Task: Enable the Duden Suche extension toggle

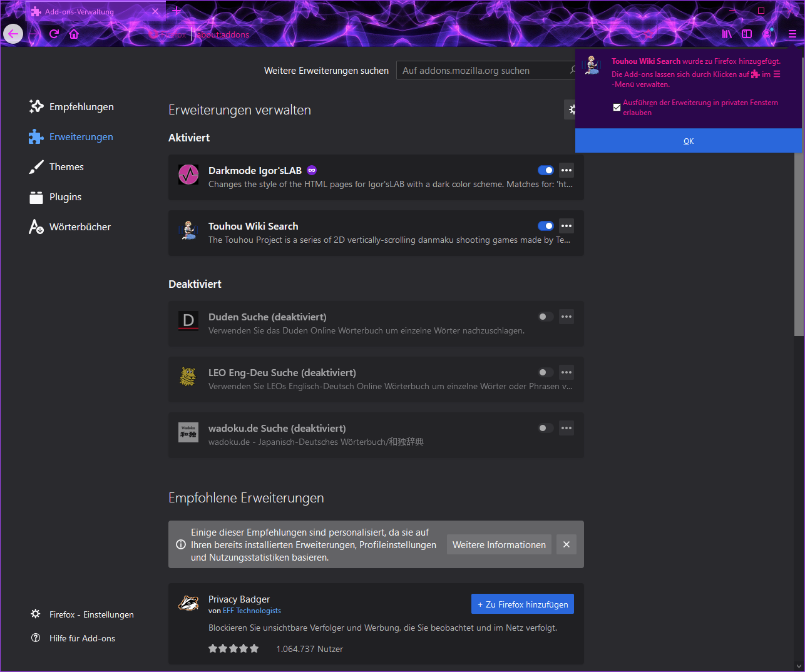Action: [546, 317]
